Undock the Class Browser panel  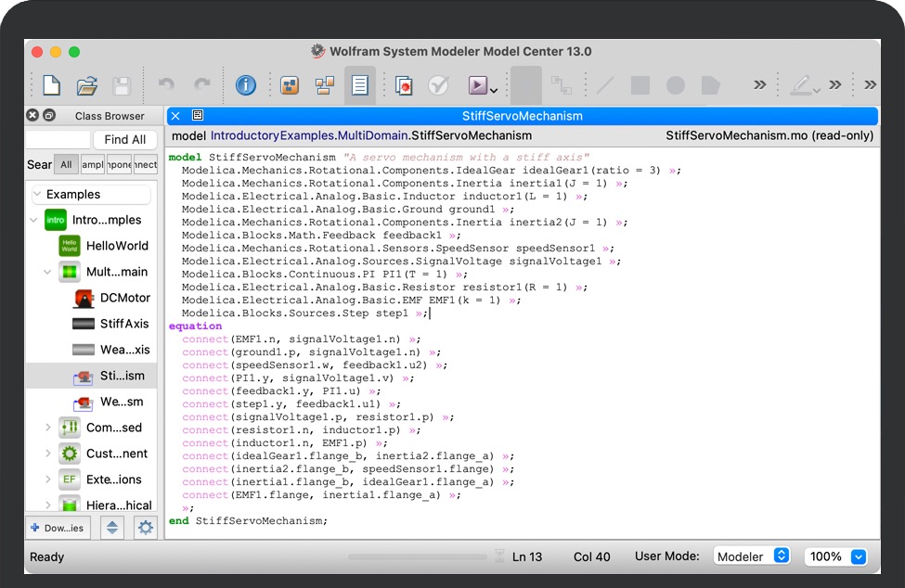pos(49,116)
